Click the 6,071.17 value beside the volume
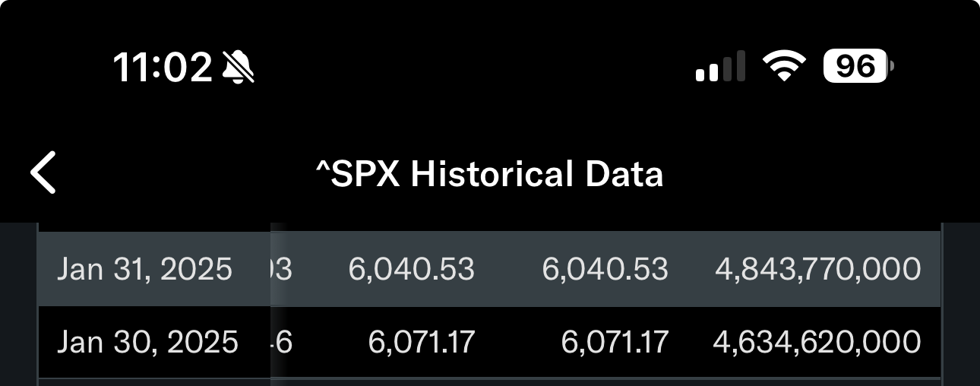 tap(615, 342)
